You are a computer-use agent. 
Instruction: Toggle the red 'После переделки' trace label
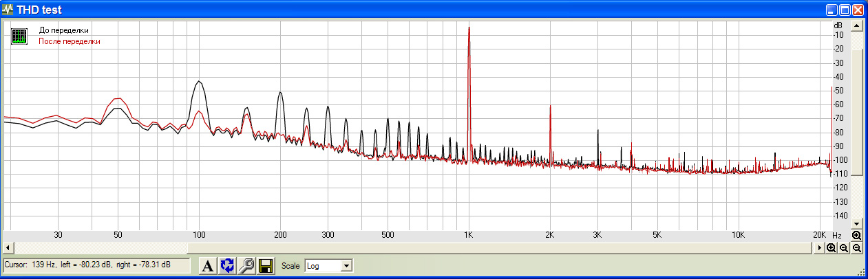pos(69,41)
